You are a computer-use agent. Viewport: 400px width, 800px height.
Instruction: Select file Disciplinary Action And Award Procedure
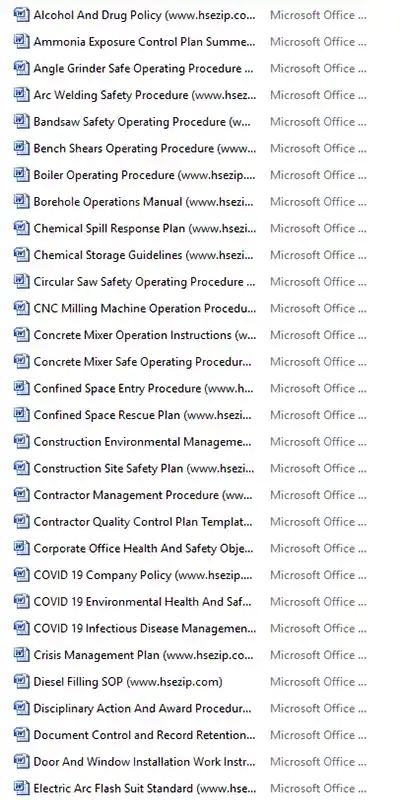tap(143, 708)
